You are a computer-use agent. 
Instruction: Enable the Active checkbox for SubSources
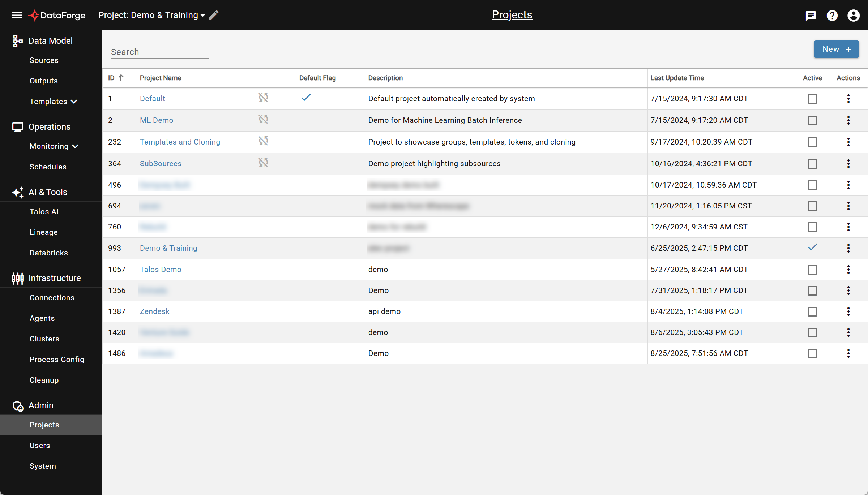[x=812, y=164]
